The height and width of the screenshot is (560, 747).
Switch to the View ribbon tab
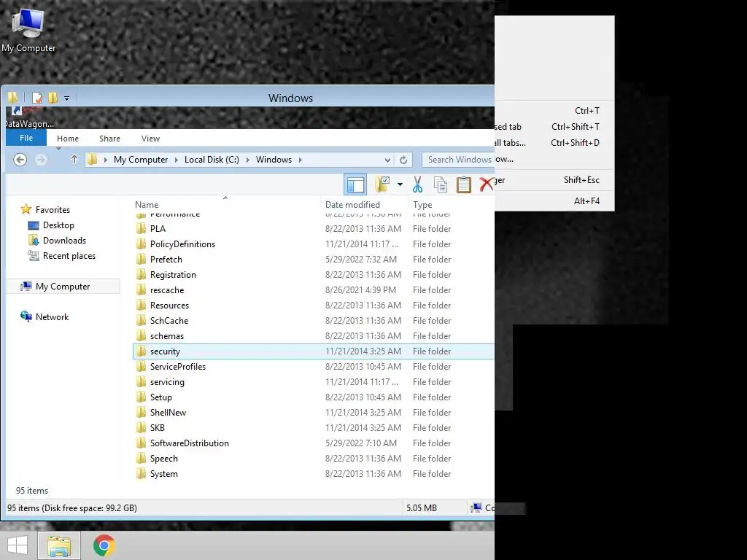click(150, 139)
